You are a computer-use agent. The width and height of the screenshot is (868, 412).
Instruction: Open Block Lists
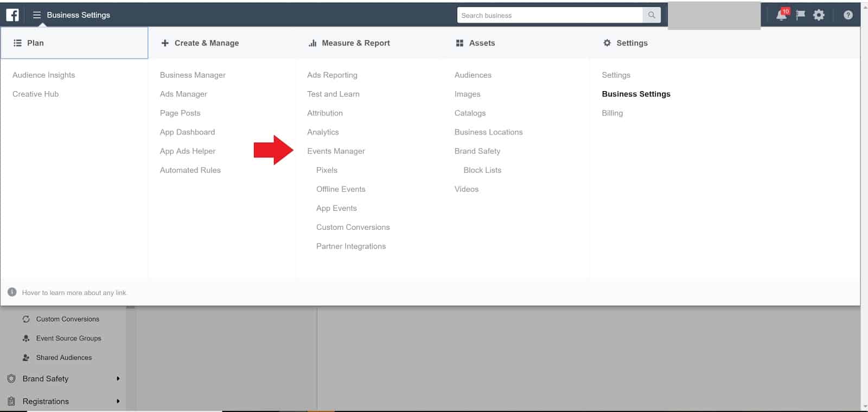(x=483, y=170)
